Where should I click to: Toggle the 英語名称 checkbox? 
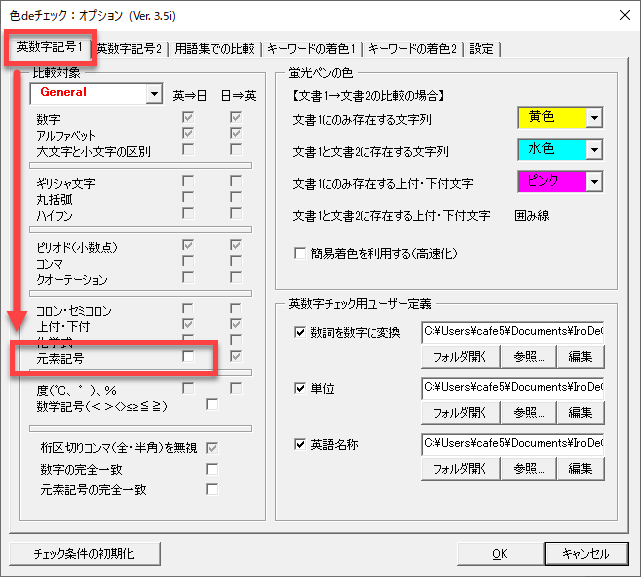[x=301, y=444]
